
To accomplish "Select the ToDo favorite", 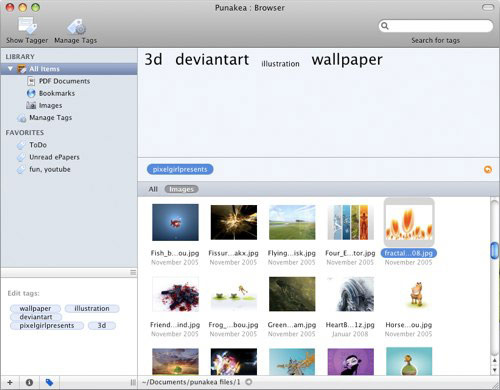I will click(x=38, y=145).
